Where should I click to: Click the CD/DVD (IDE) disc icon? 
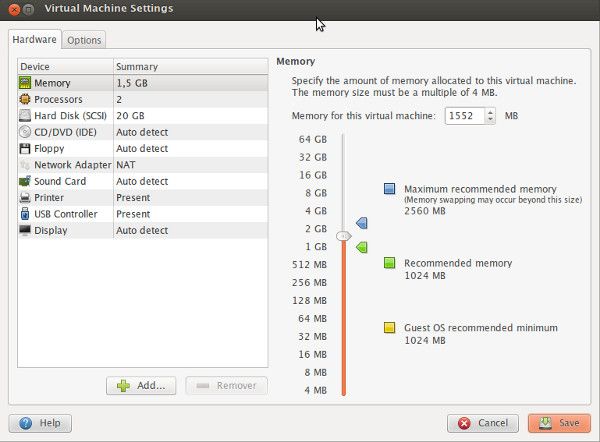(x=25, y=132)
